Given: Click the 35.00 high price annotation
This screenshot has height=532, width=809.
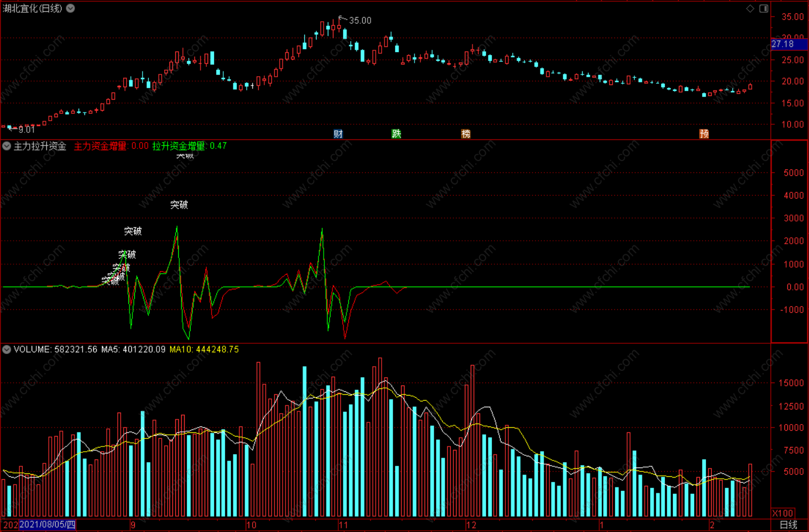Looking at the screenshot, I should click(x=360, y=21).
